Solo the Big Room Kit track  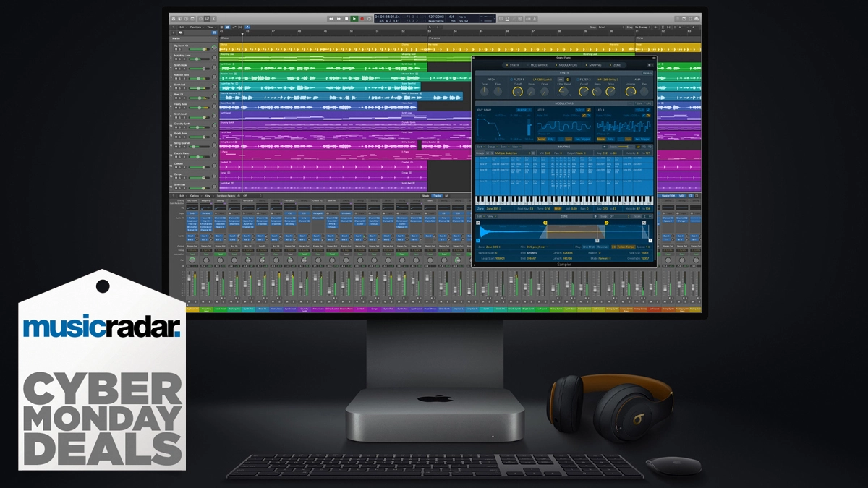(x=179, y=49)
